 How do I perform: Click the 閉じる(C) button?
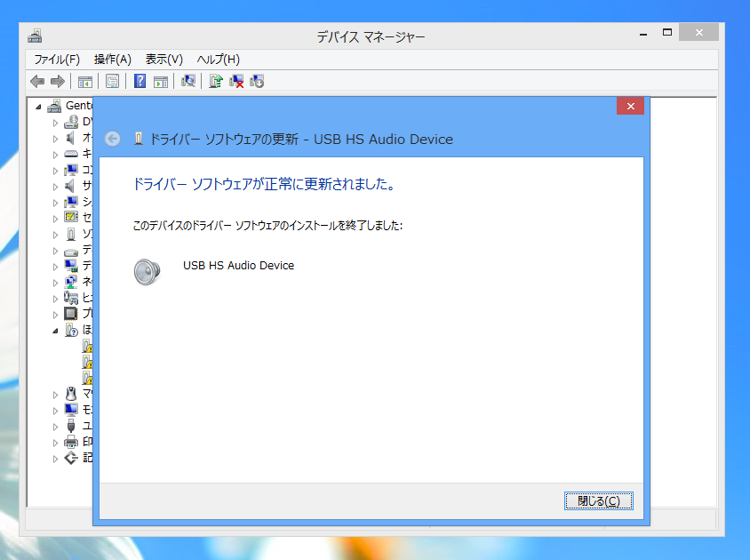(598, 500)
